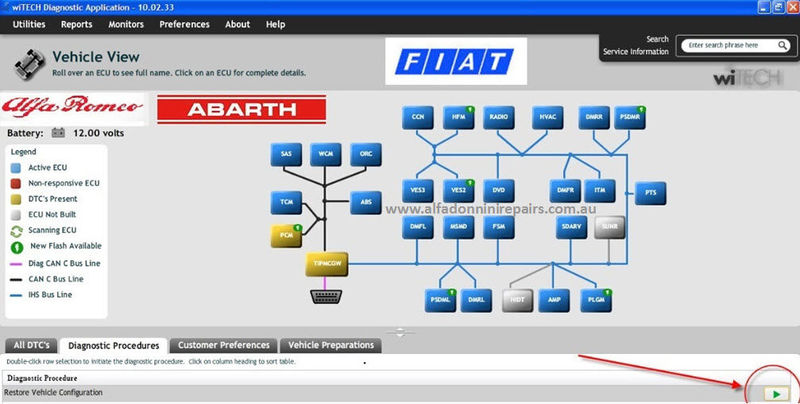Open the Monitors menu

click(x=126, y=24)
